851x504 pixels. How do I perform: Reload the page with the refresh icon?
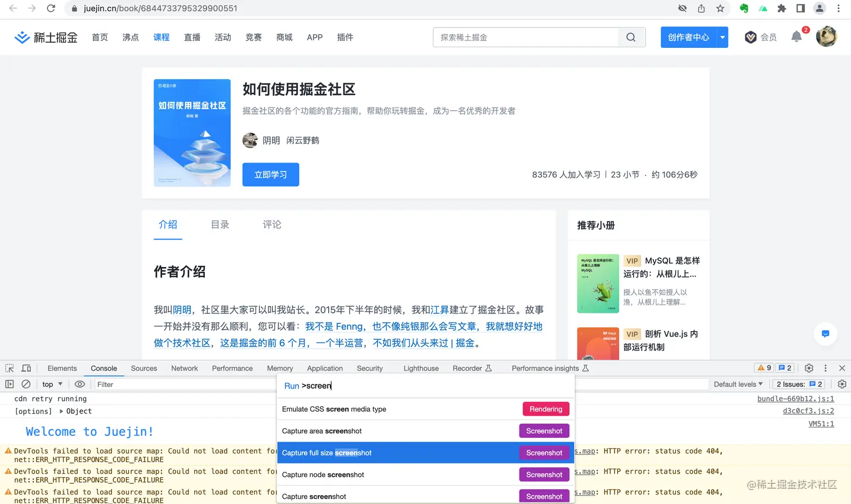51,8
